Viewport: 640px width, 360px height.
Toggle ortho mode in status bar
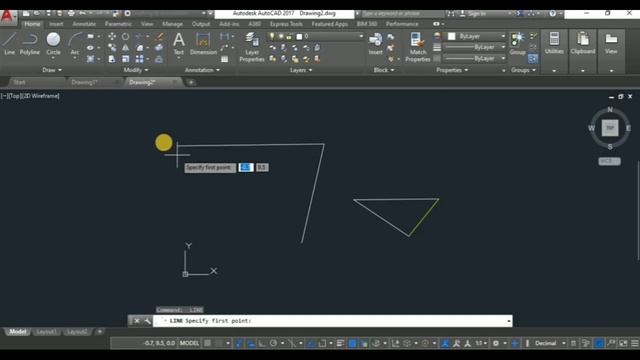[262, 343]
